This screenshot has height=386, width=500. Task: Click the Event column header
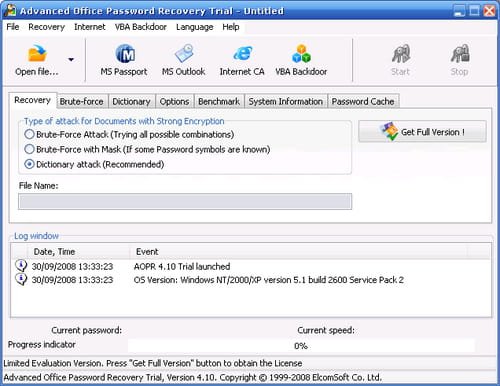(x=298, y=252)
